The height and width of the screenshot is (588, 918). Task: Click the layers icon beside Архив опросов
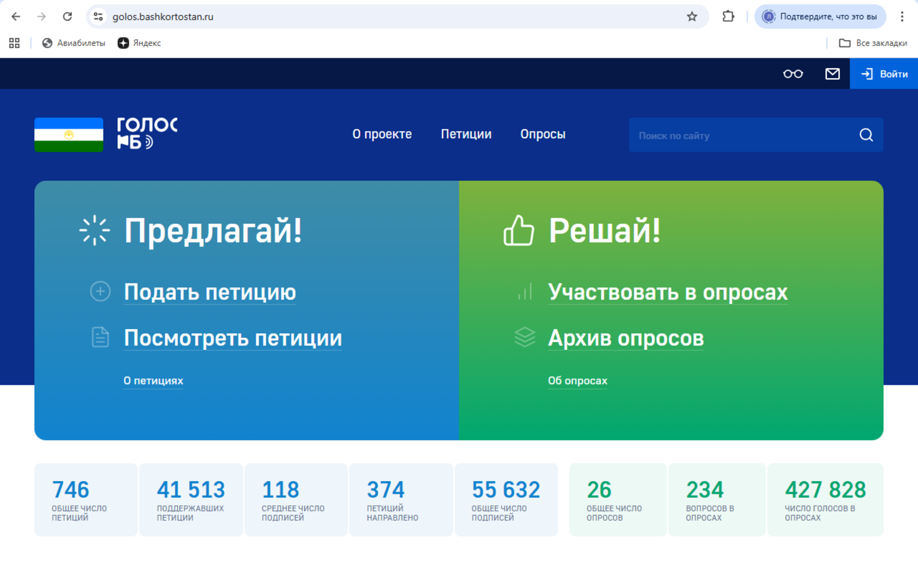point(524,337)
